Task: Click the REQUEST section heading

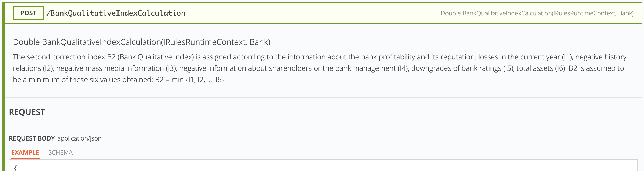Action: pyautogui.click(x=27, y=112)
